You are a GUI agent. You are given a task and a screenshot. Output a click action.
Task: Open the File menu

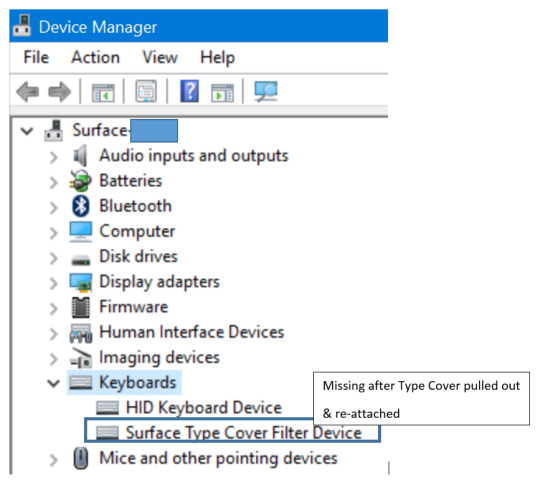point(36,57)
